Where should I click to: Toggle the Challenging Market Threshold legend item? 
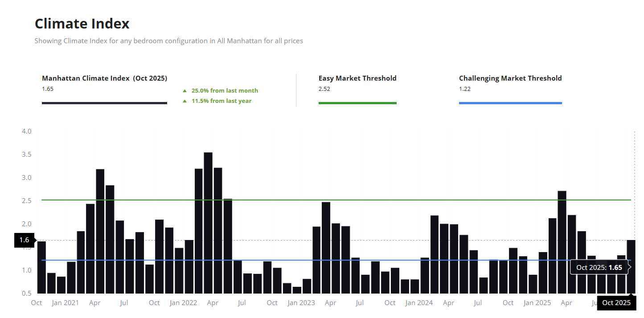click(x=510, y=78)
